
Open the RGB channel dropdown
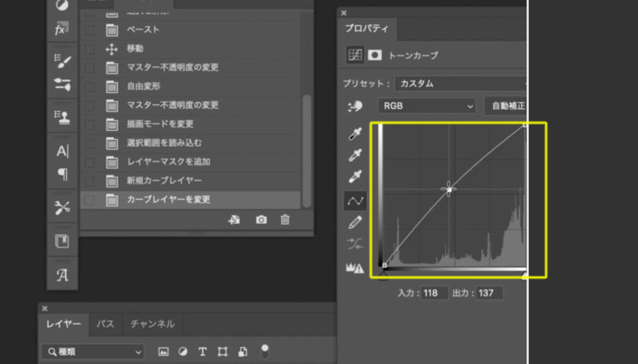tap(427, 106)
